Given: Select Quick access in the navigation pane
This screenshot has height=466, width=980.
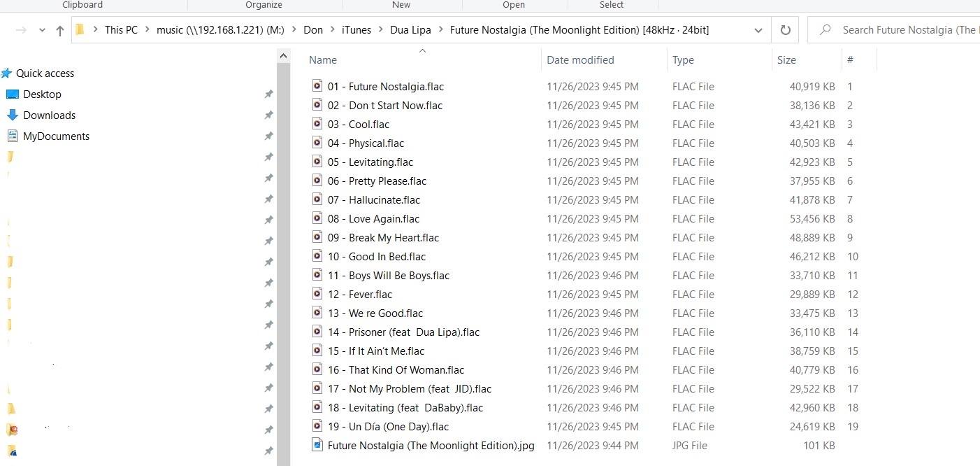Looking at the screenshot, I should point(45,73).
